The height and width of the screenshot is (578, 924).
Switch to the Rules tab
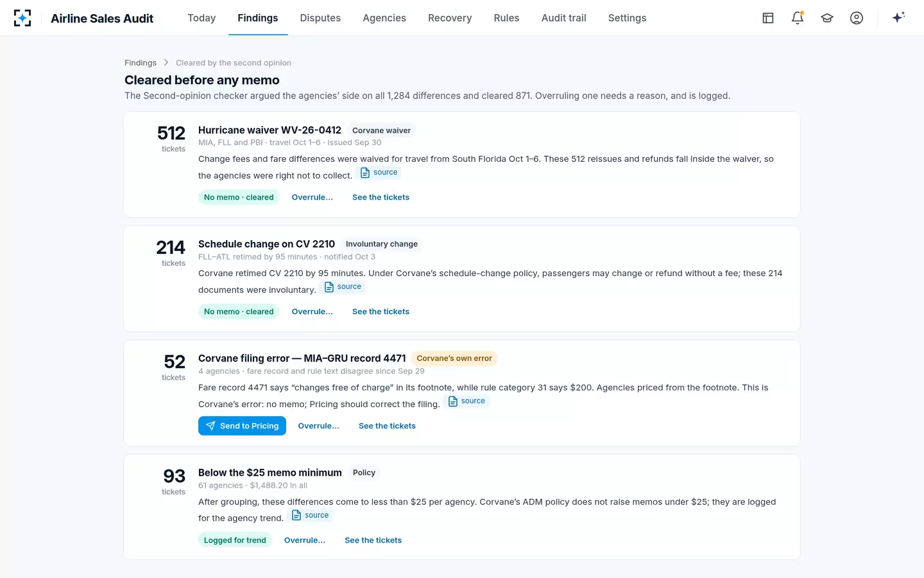click(506, 18)
